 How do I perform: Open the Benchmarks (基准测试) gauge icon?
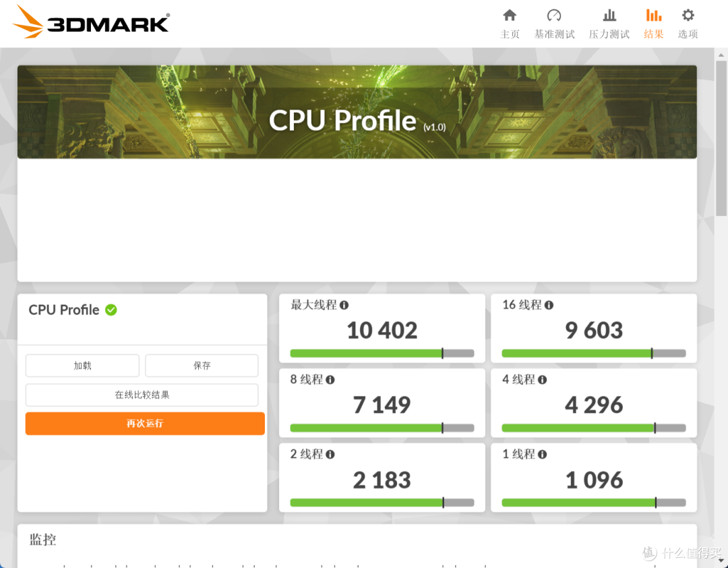point(554,16)
